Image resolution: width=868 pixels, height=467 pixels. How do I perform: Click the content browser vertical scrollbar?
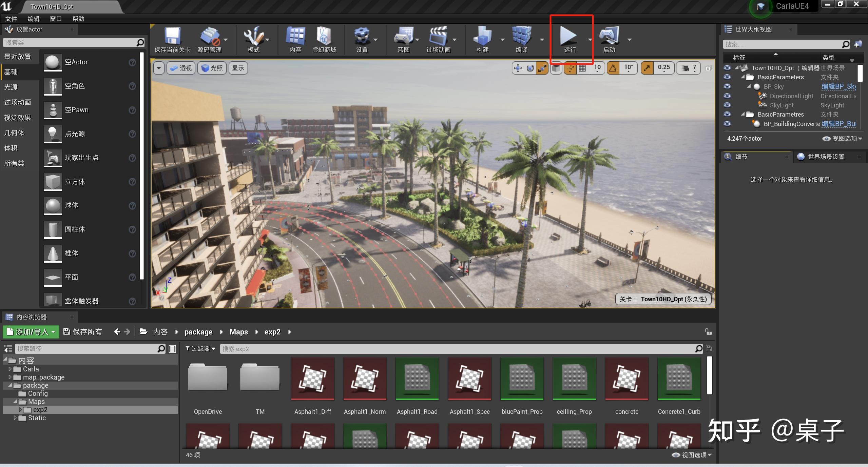pyautogui.click(x=709, y=375)
